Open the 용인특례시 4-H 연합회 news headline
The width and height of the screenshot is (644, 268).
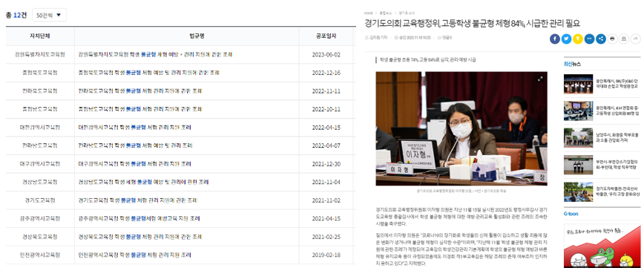point(617,110)
